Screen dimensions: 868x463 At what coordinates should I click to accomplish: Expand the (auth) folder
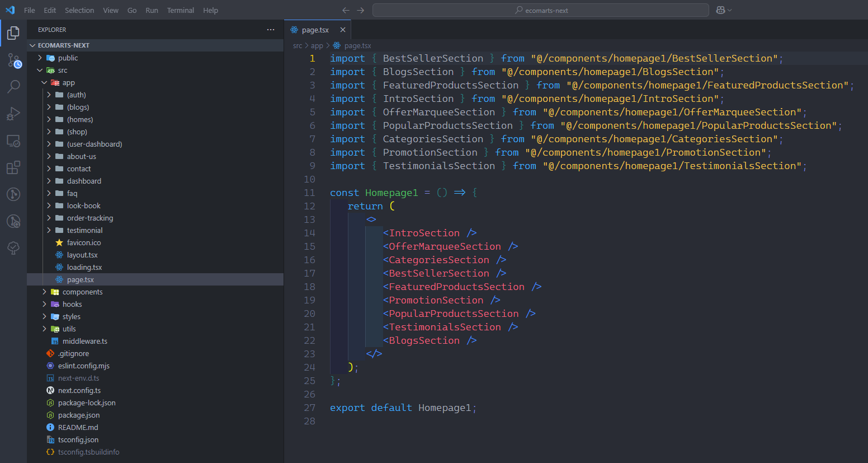pyautogui.click(x=76, y=95)
